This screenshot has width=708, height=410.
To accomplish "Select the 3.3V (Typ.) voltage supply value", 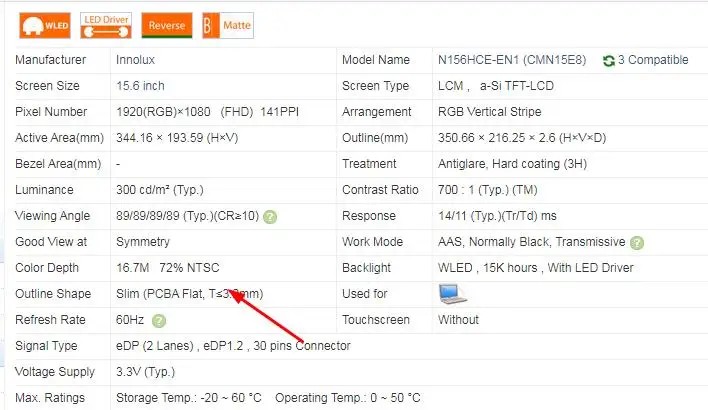I will [145, 372].
